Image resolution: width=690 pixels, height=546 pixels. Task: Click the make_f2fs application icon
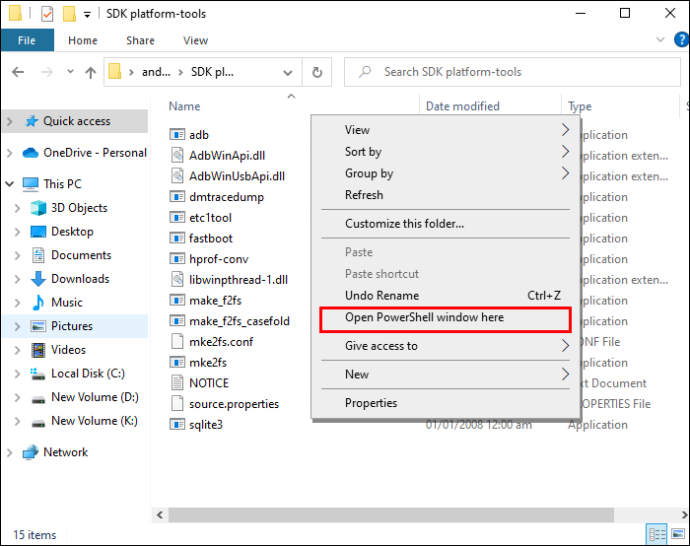177,300
